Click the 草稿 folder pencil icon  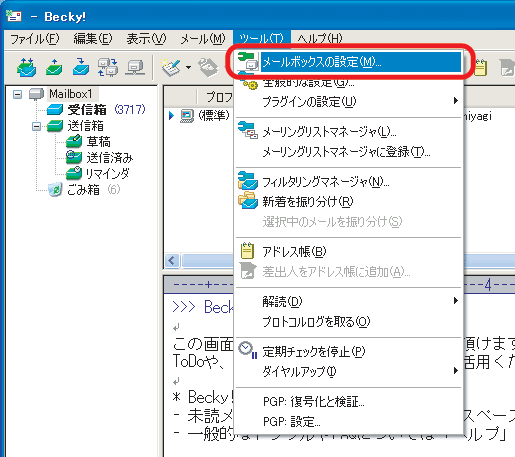74,141
